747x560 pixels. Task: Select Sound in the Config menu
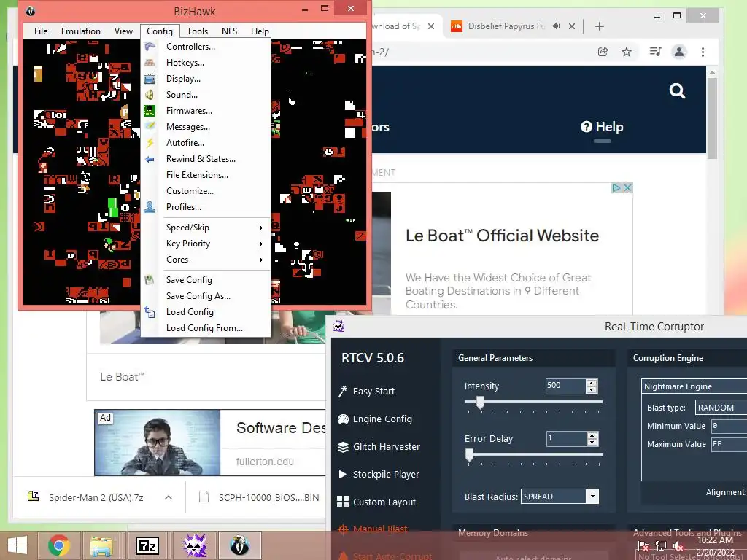tap(206, 95)
